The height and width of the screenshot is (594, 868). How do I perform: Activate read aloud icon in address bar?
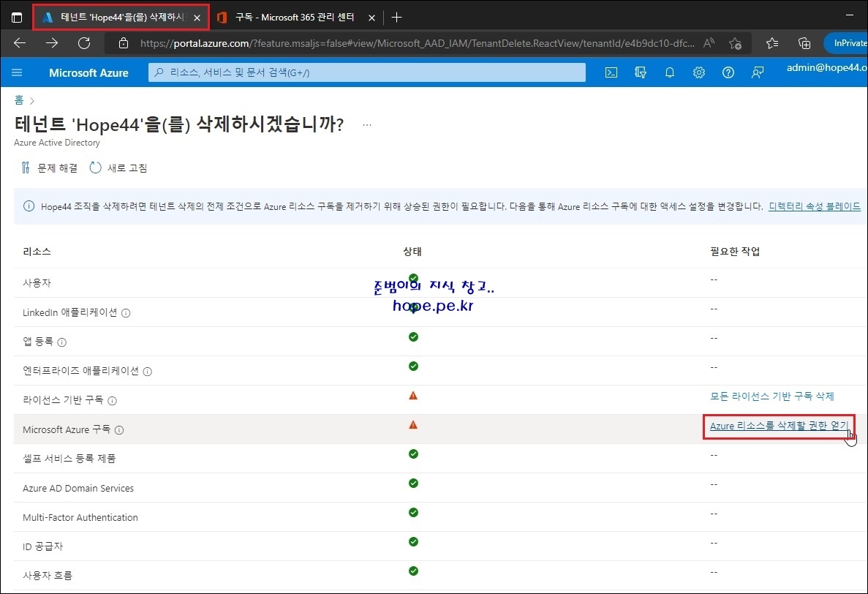[709, 42]
